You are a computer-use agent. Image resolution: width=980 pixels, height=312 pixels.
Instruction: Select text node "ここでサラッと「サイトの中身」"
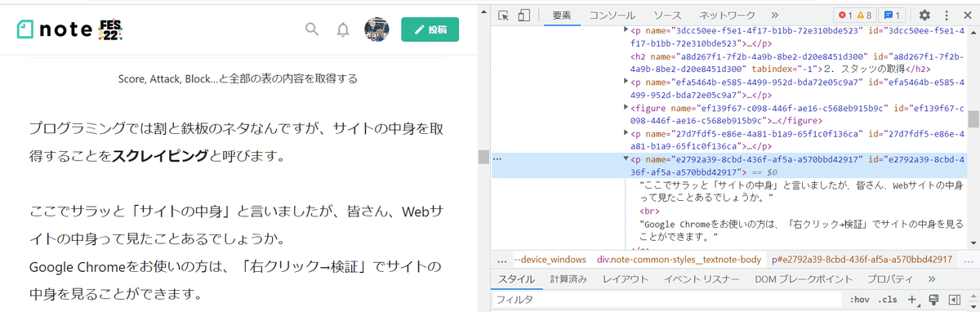802,191
